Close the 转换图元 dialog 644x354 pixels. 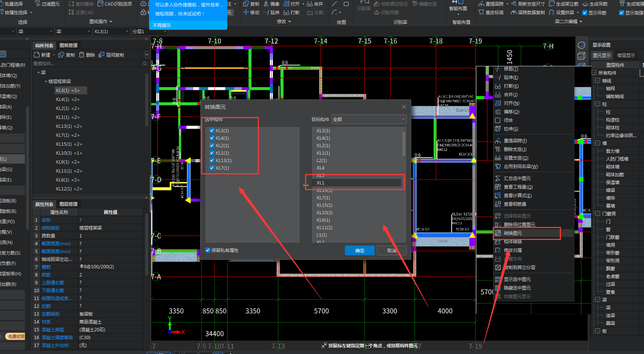pos(404,107)
